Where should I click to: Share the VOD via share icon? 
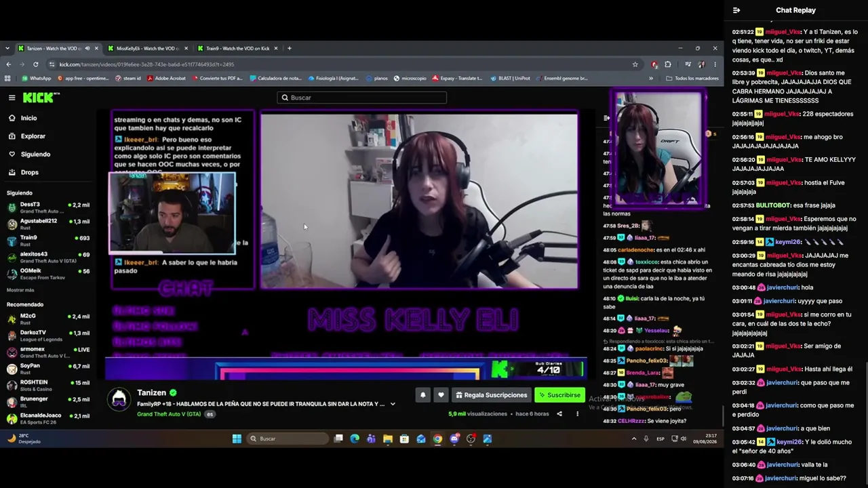click(559, 413)
